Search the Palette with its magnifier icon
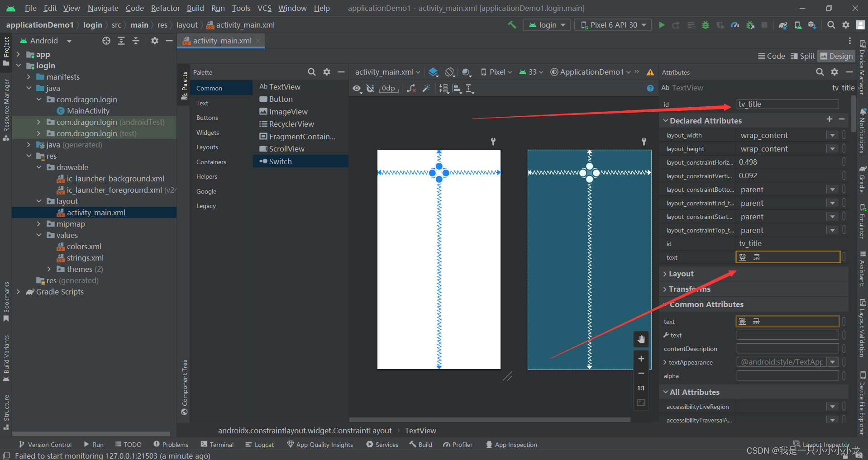Screen dimensions: 868x460 coord(312,72)
